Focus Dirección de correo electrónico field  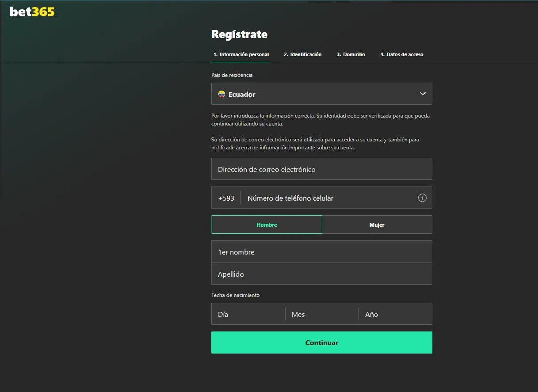322,169
